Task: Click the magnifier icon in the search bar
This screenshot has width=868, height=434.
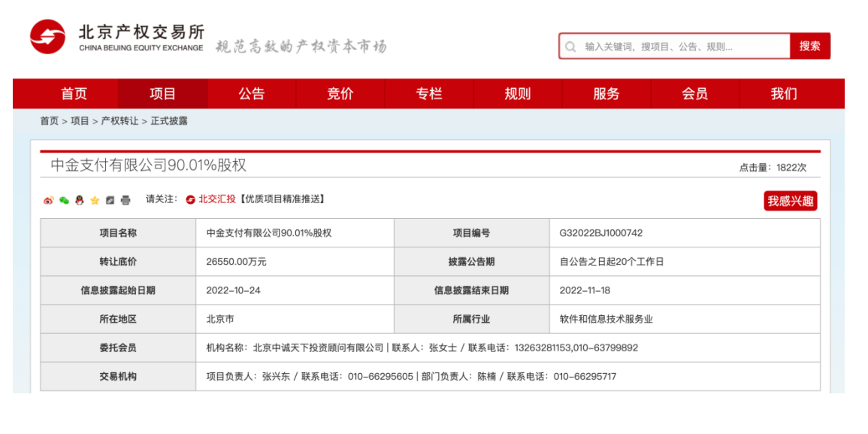Action: coord(569,46)
